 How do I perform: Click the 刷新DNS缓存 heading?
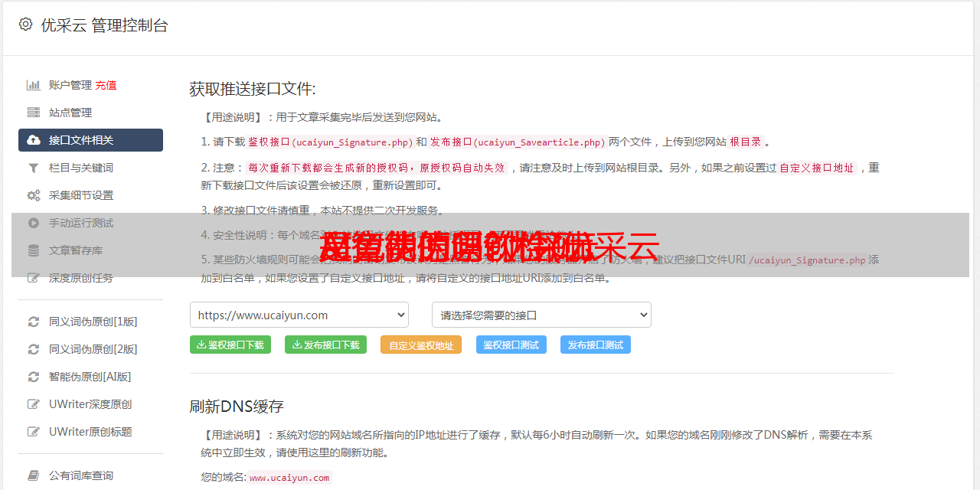click(237, 406)
